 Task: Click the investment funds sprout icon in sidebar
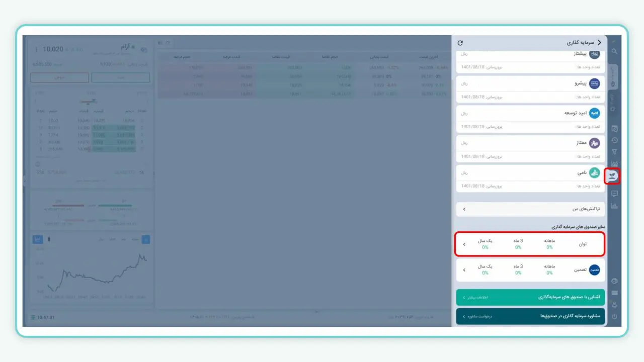(x=613, y=176)
